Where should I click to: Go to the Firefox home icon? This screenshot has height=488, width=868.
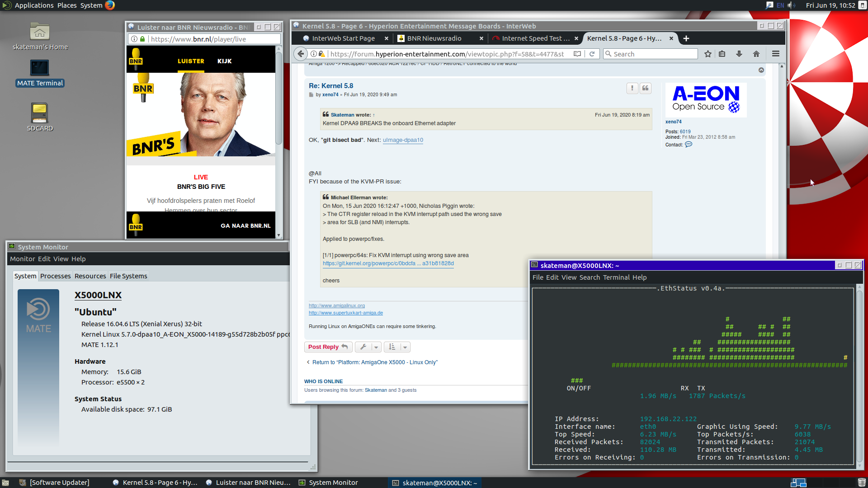point(756,54)
